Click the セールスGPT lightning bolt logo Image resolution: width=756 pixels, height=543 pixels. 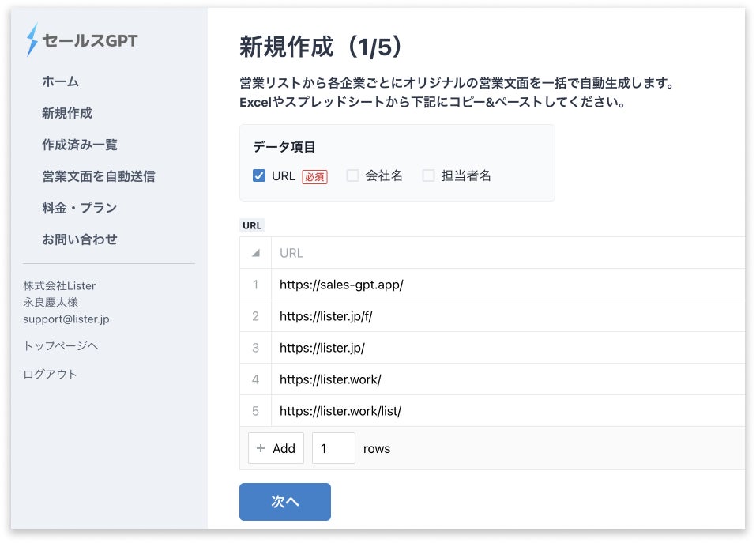(x=32, y=40)
